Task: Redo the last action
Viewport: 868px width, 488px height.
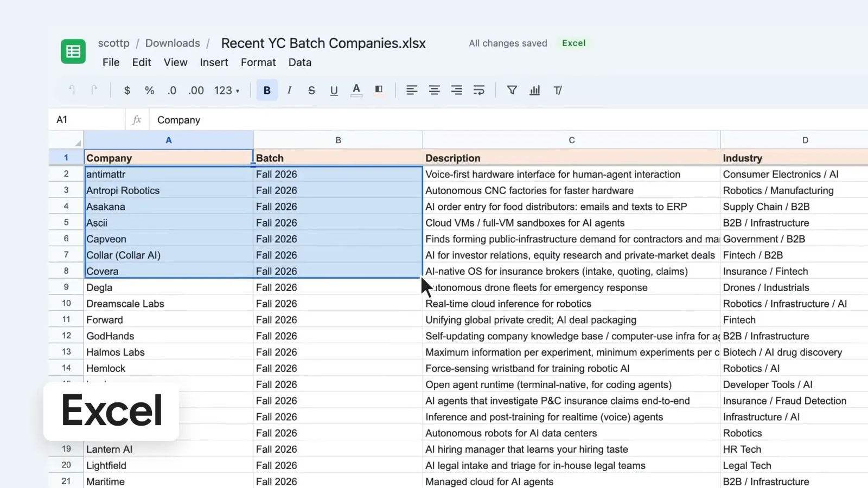Action: click(x=94, y=90)
